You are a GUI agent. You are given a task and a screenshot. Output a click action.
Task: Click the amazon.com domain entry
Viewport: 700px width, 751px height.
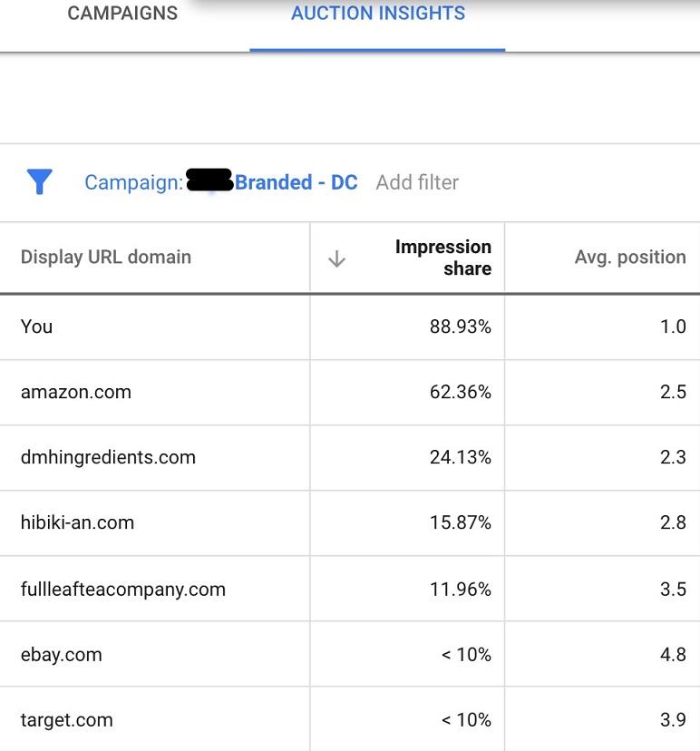click(76, 392)
